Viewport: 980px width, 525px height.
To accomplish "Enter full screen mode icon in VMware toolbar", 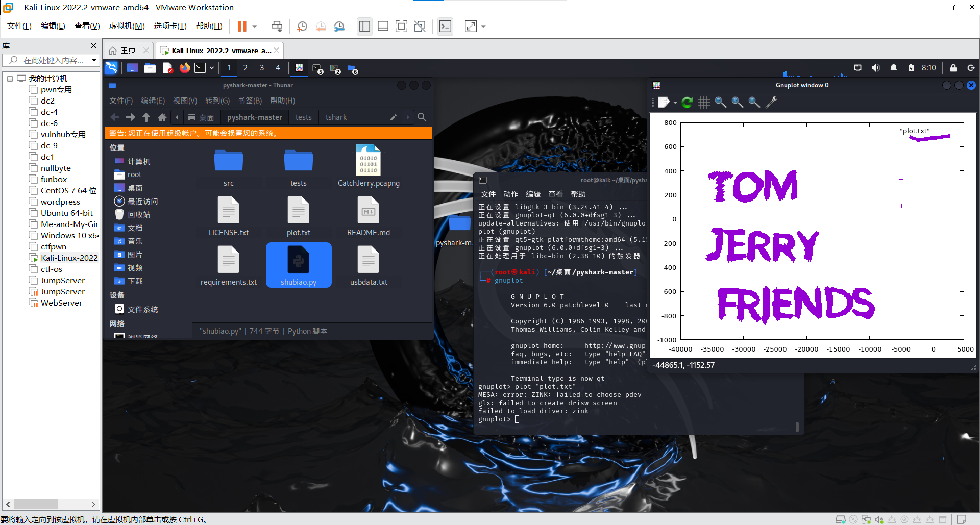I will 401,26.
